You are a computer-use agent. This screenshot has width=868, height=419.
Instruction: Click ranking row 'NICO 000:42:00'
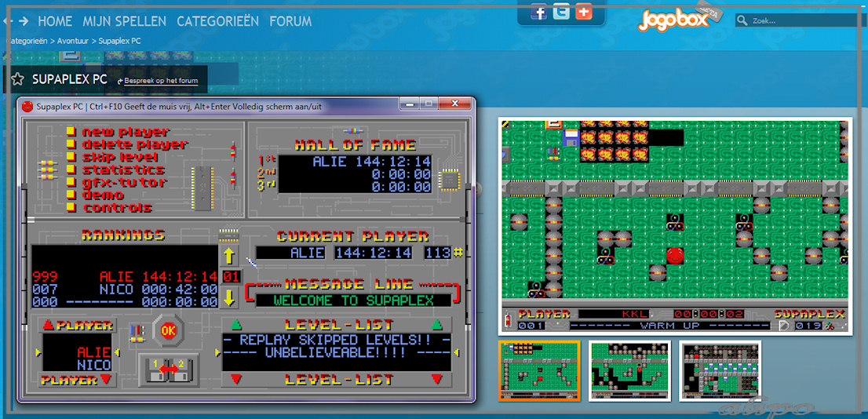pyautogui.click(x=125, y=289)
